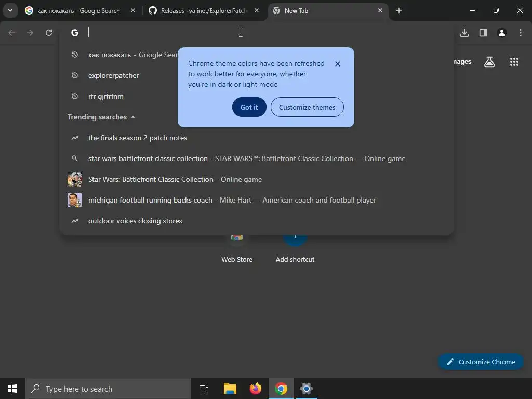Click the history clock icon beside 'explorerpatcher'
The height and width of the screenshot is (399, 532).
(x=75, y=75)
